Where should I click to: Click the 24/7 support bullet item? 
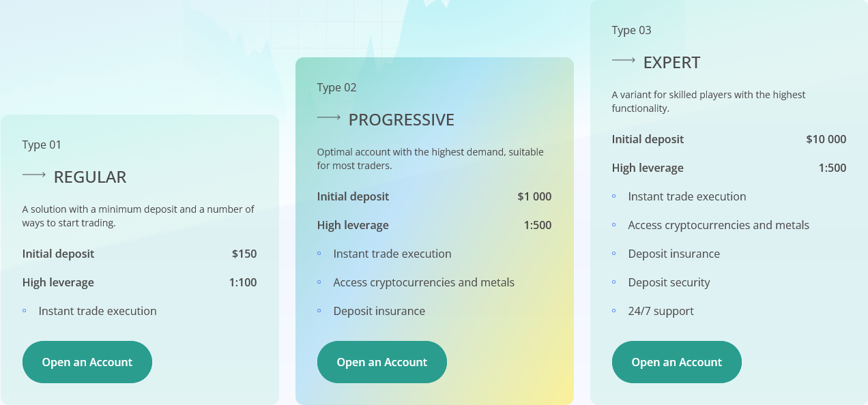(x=661, y=311)
